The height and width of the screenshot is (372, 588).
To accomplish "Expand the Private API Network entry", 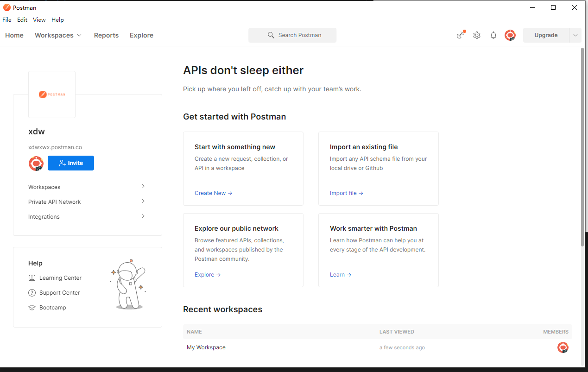I will tap(87, 202).
